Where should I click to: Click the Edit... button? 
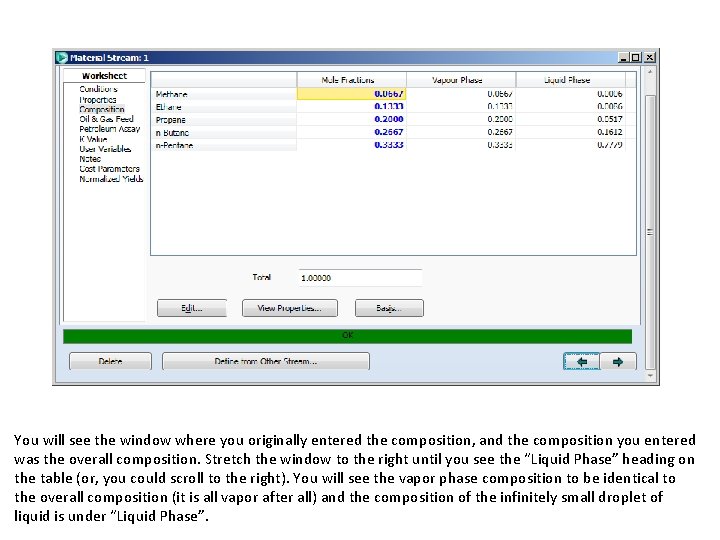(x=192, y=308)
